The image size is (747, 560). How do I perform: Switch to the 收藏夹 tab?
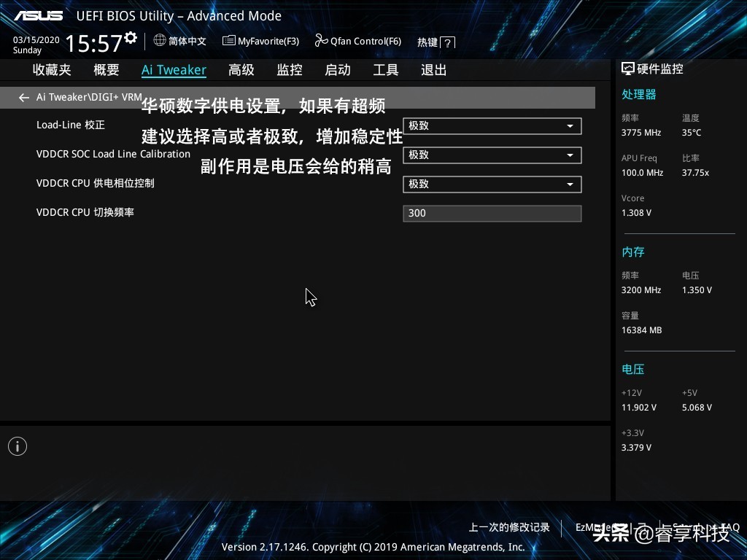point(52,70)
